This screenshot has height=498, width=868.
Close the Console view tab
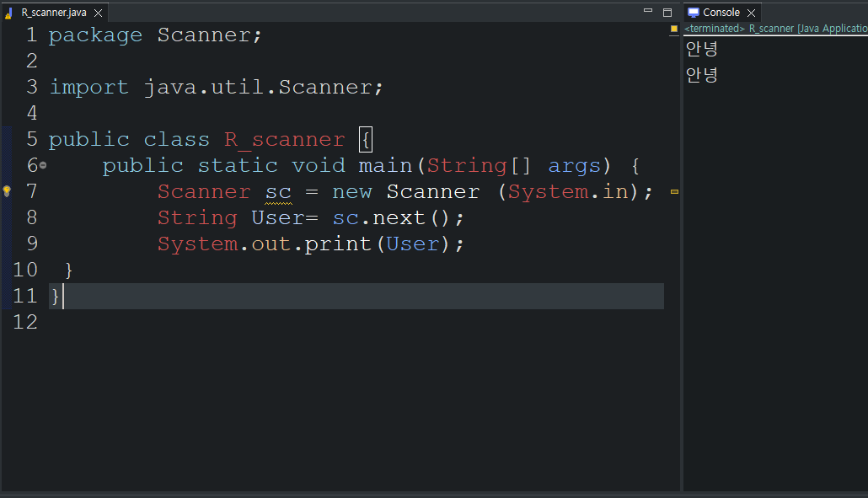(x=751, y=13)
